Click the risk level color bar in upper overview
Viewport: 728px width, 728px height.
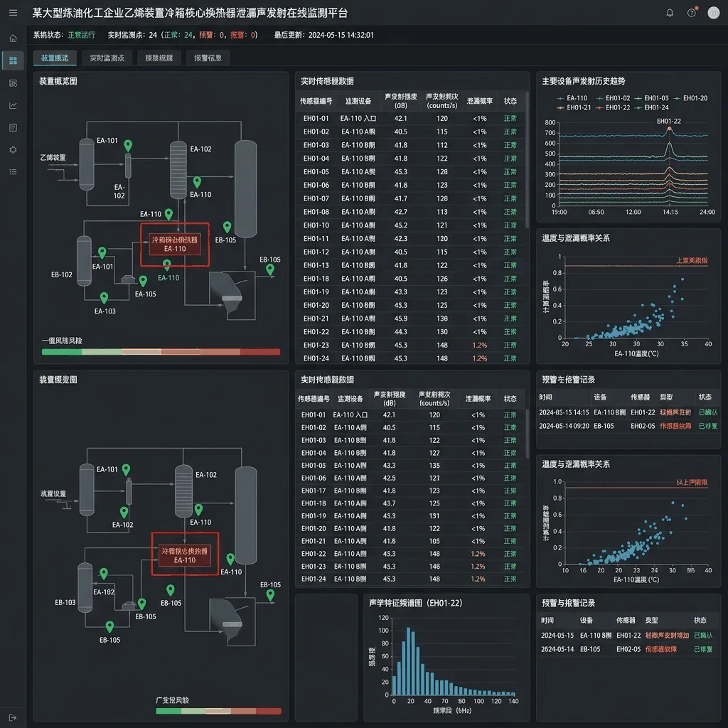tap(161, 352)
